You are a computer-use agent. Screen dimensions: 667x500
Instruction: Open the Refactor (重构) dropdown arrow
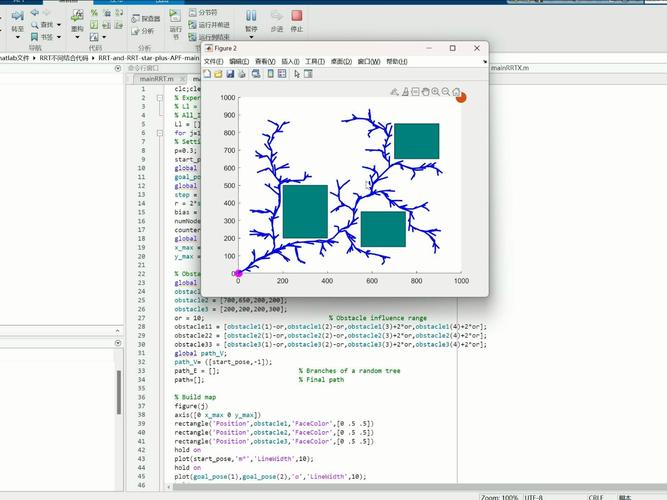point(77,37)
